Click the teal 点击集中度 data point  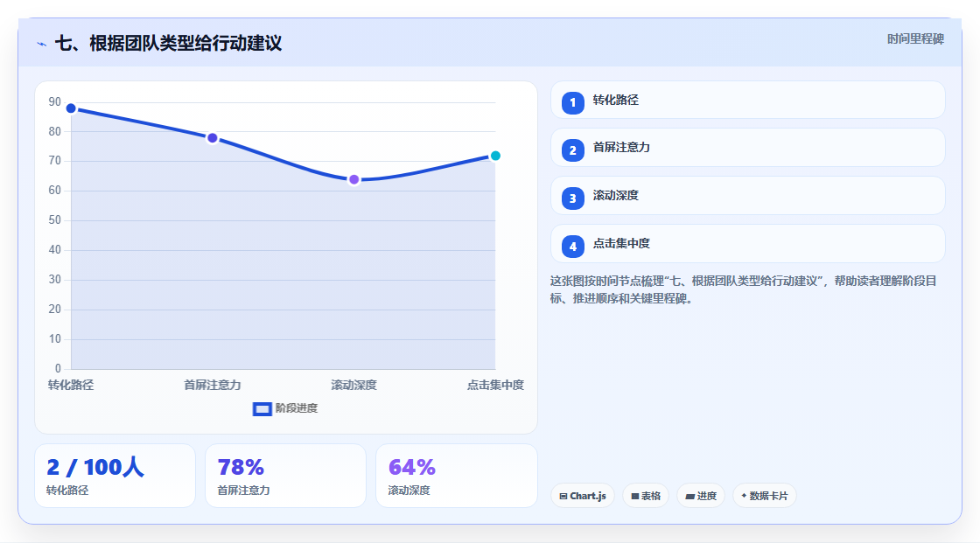495,157
